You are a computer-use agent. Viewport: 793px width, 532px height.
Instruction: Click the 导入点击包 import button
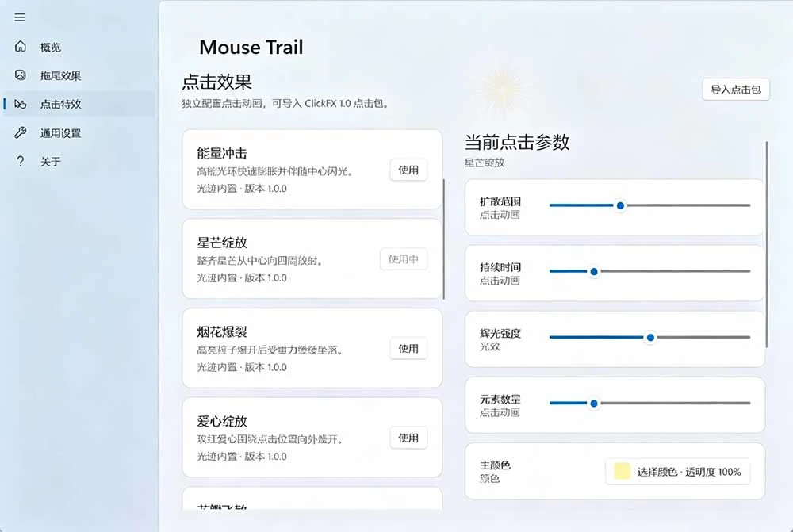[736, 90]
